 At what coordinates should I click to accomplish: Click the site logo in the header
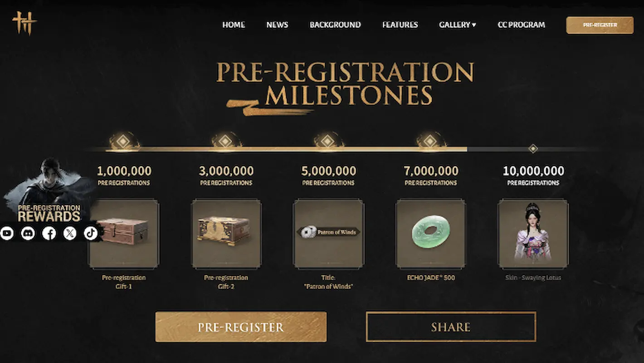[x=24, y=24]
